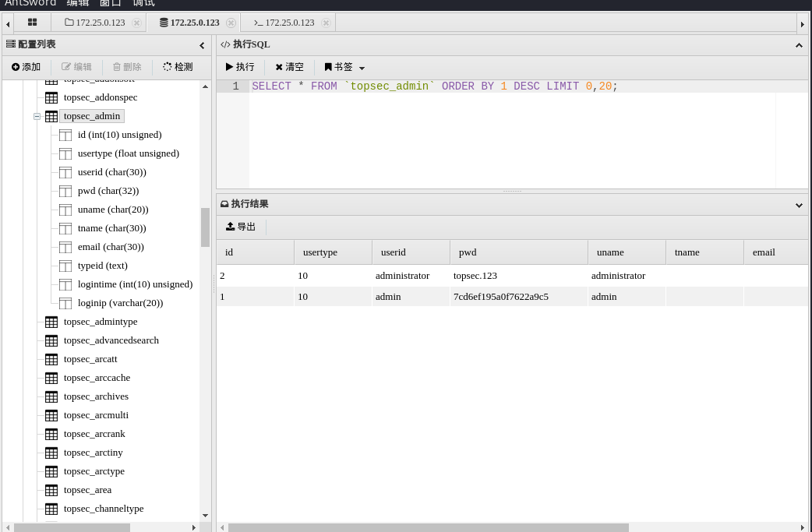Select the uname (char(20)) column
This screenshot has height=532, width=812.
(113, 209)
